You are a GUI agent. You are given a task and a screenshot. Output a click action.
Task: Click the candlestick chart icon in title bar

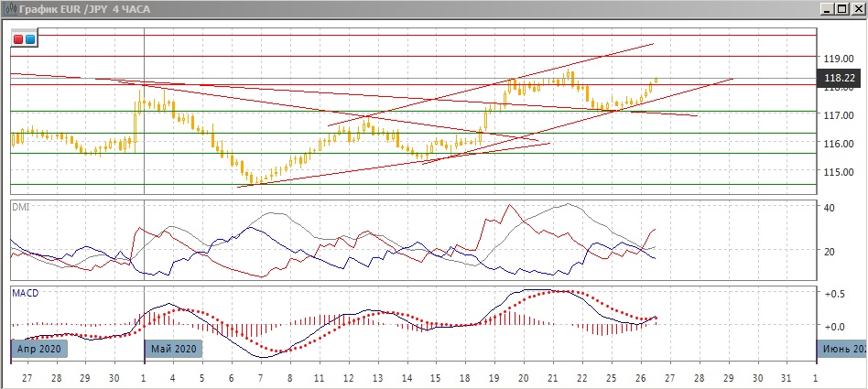(9, 8)
